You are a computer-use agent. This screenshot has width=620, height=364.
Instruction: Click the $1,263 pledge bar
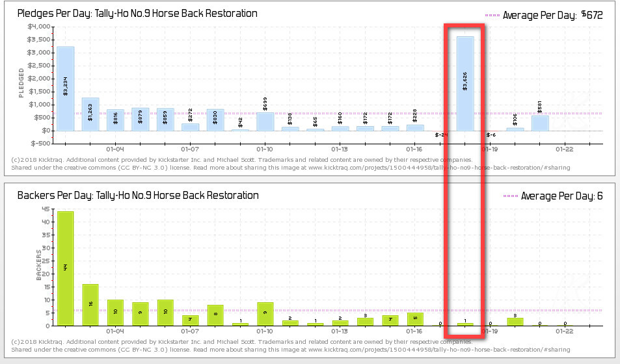[x=90, y=114]
